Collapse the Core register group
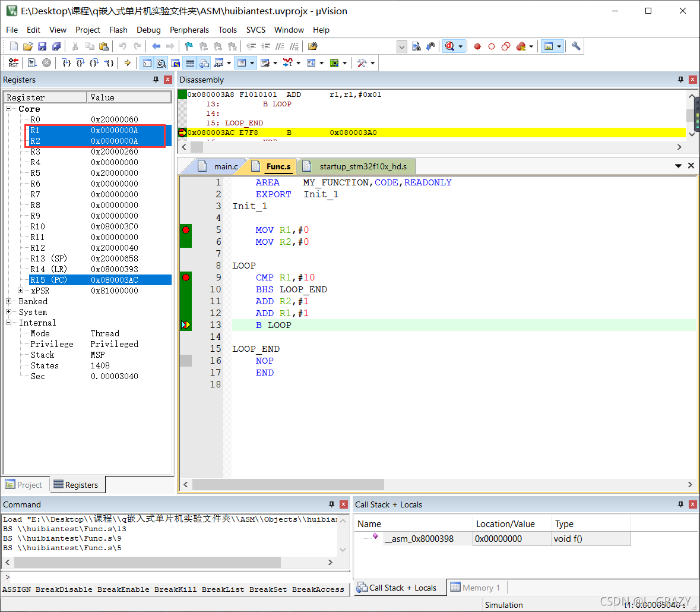The height and width of the screenshot is (612, 700). point(8,109)
